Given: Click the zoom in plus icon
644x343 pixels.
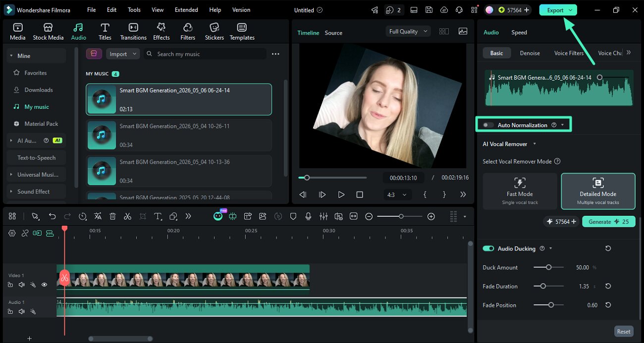Looking at the screenshot, I should pos(431,216).
